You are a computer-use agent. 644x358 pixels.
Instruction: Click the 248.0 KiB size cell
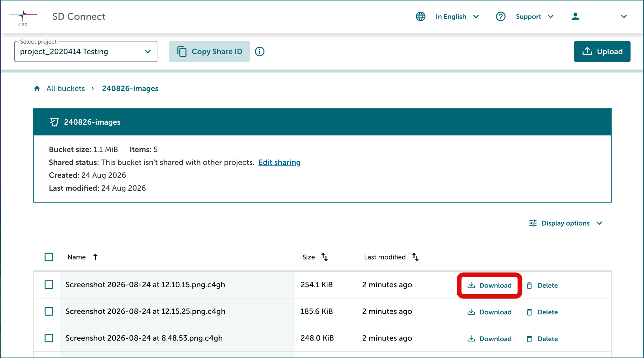pyautogui.click(x=317, y=338)
